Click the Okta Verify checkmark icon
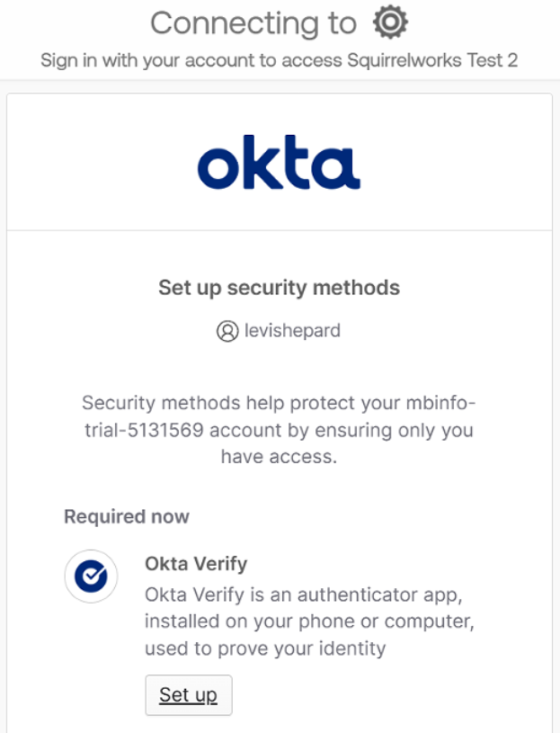 pos(91,576)
